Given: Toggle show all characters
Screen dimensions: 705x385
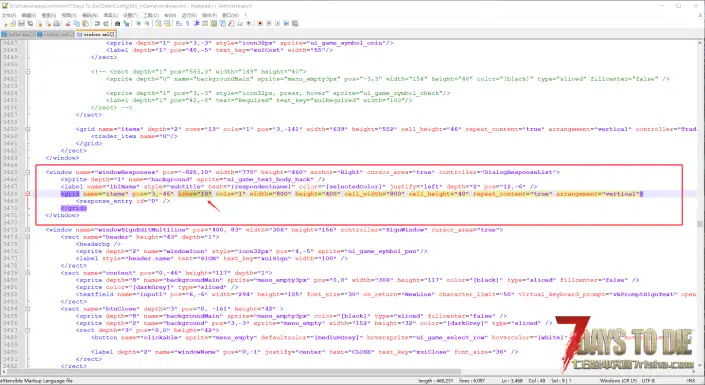Looking at the screenshot, I should tap(187, 23).
